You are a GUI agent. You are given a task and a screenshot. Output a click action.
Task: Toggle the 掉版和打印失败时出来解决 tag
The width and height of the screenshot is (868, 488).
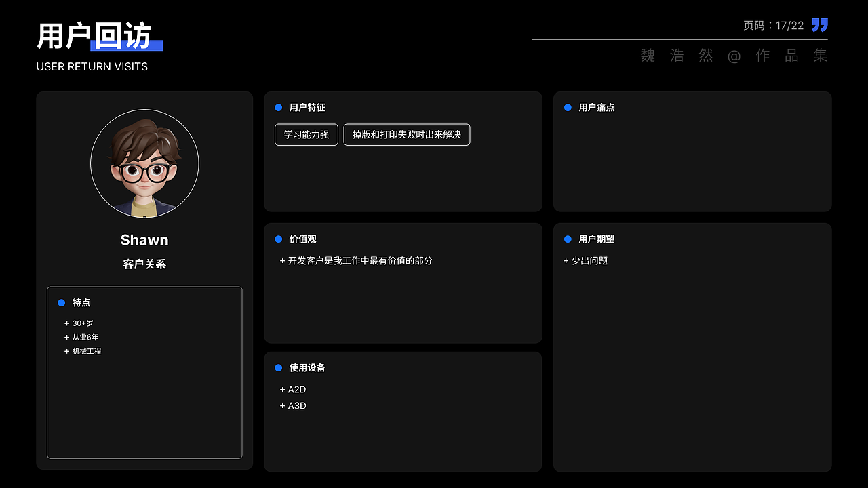[406, 134]
